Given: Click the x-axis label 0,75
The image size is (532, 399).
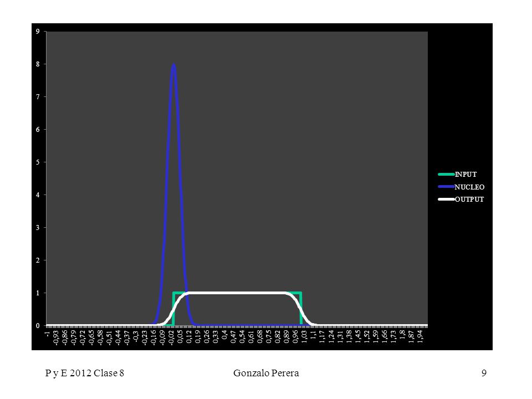Looking at the screenshot, I should 268,336.
